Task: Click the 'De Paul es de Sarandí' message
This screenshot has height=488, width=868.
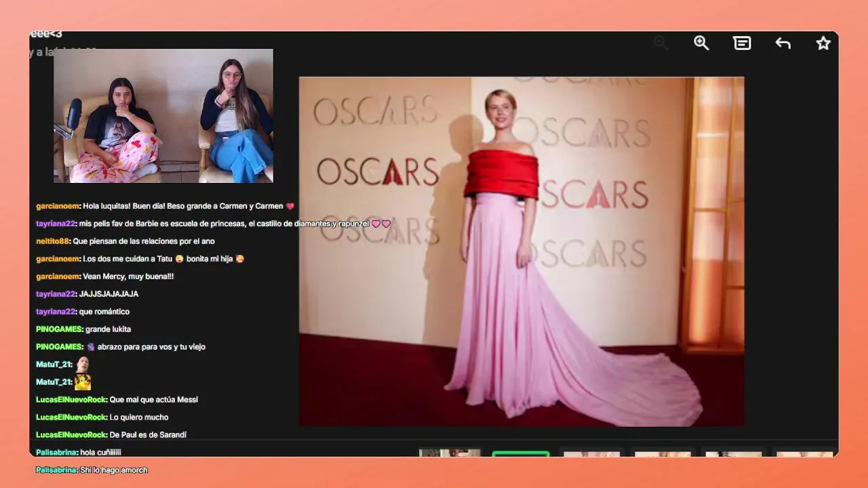Action: (111, 435)
